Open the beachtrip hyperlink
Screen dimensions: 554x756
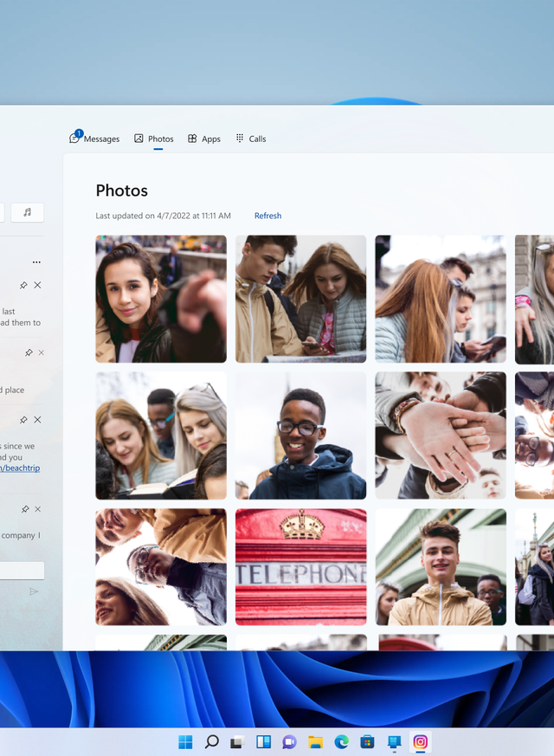[x=19, y=468]
